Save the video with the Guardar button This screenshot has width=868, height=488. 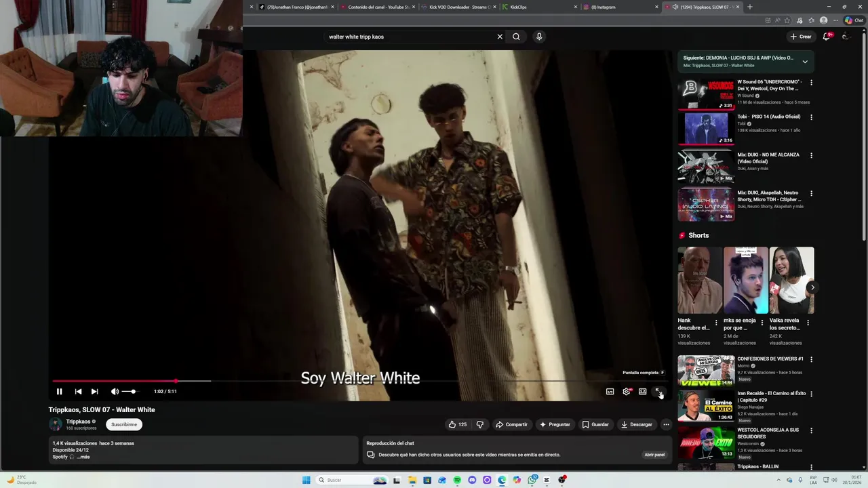point(595,424)
